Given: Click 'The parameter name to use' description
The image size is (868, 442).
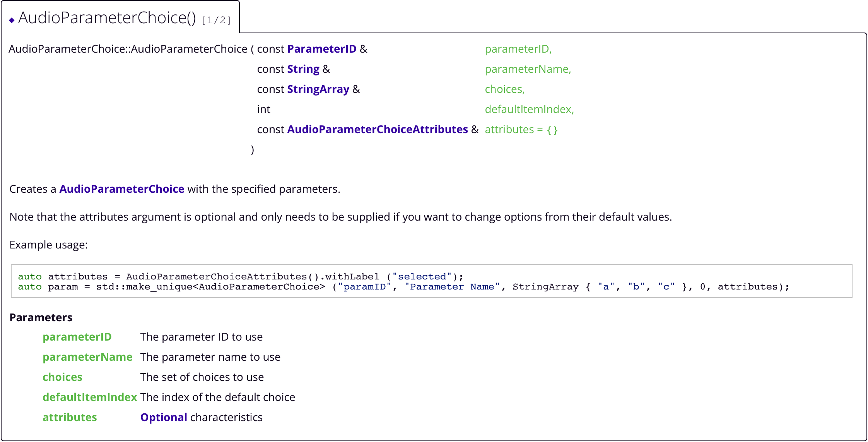Looking at the screenshot, I should click(210, 357).
